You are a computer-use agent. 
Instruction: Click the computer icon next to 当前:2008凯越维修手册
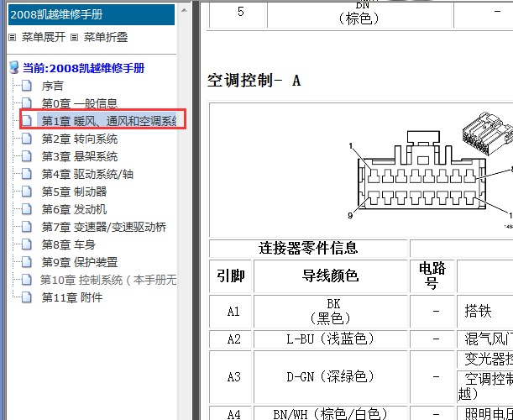pos(14,67)
